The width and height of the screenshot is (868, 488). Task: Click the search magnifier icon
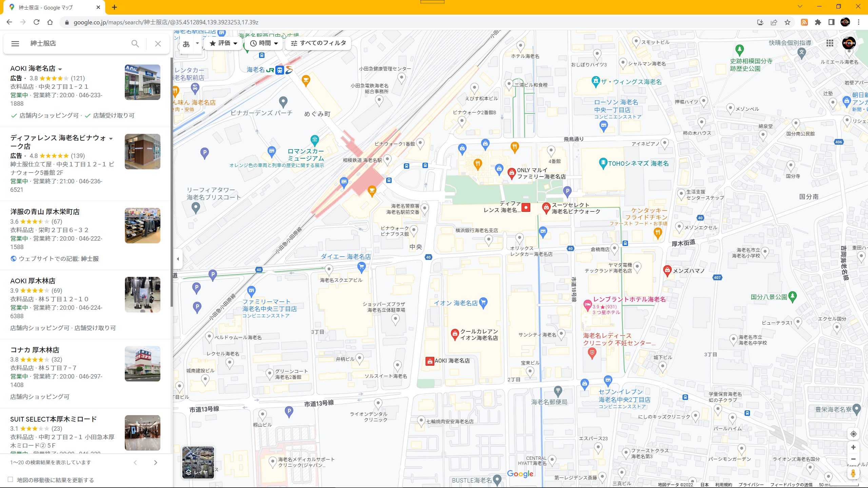(x=135, y=44)
